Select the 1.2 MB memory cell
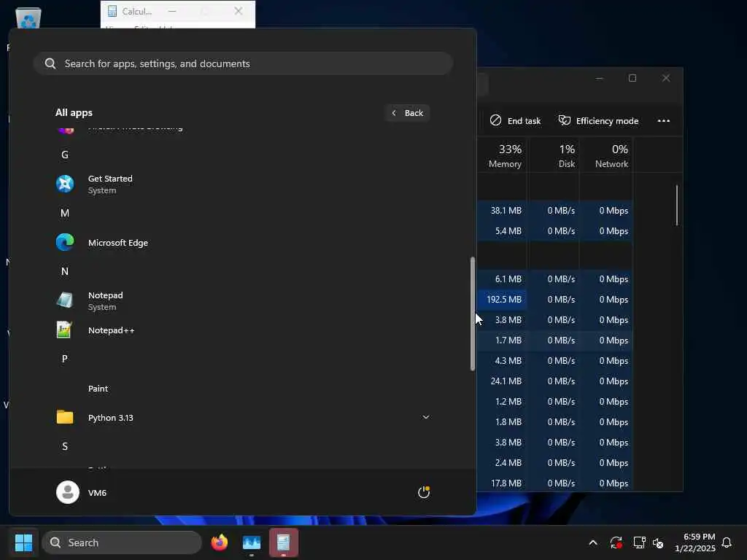 502,402
